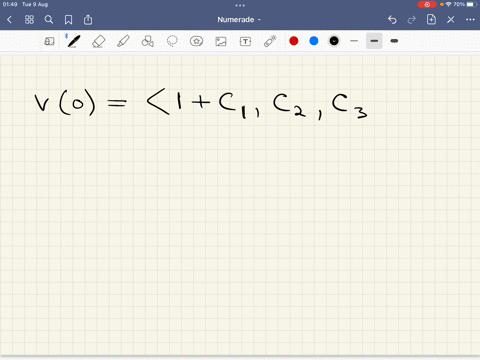Select the Shapes tool

(x=148, y=41)
